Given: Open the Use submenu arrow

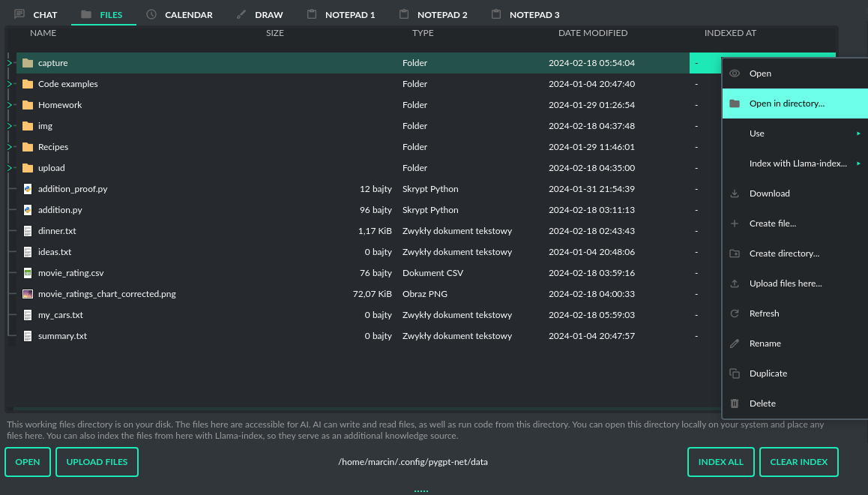Looking at the screenshot, I should tap(858, 133).
